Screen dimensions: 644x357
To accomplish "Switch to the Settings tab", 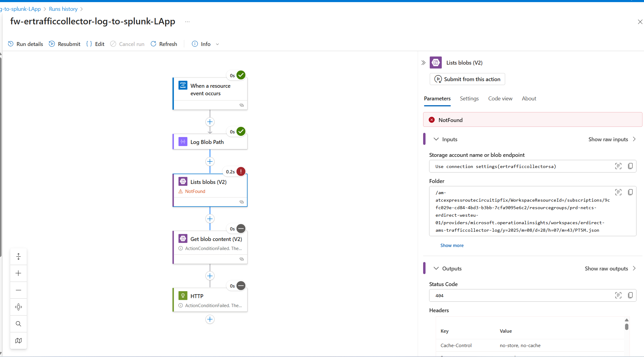I will (x=469, y=99).
